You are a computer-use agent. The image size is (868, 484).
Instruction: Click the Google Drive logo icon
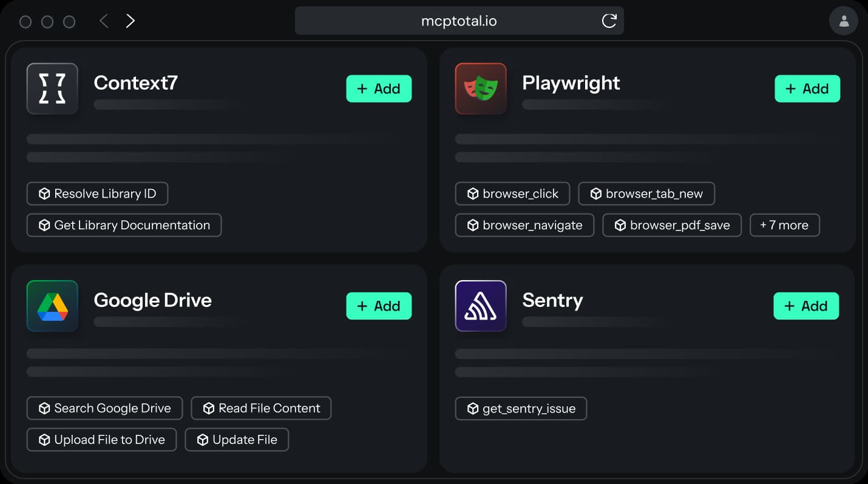pos(52,306)
